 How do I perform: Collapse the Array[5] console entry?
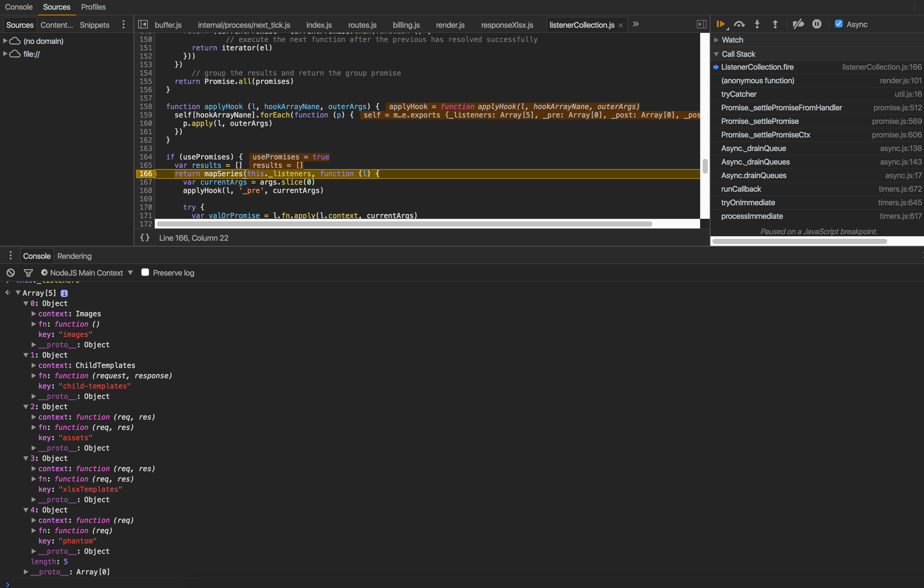(18, 292)
